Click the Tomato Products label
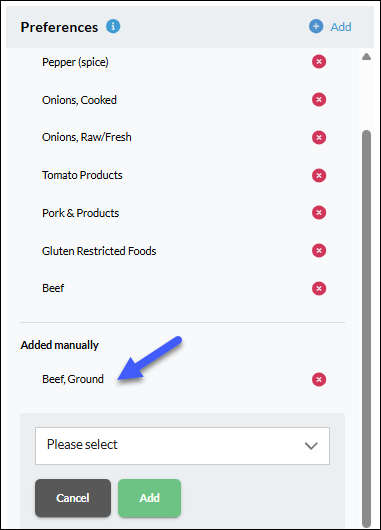Screen dimensions: 381x530 pyautogui.click(x=82, y=175)
